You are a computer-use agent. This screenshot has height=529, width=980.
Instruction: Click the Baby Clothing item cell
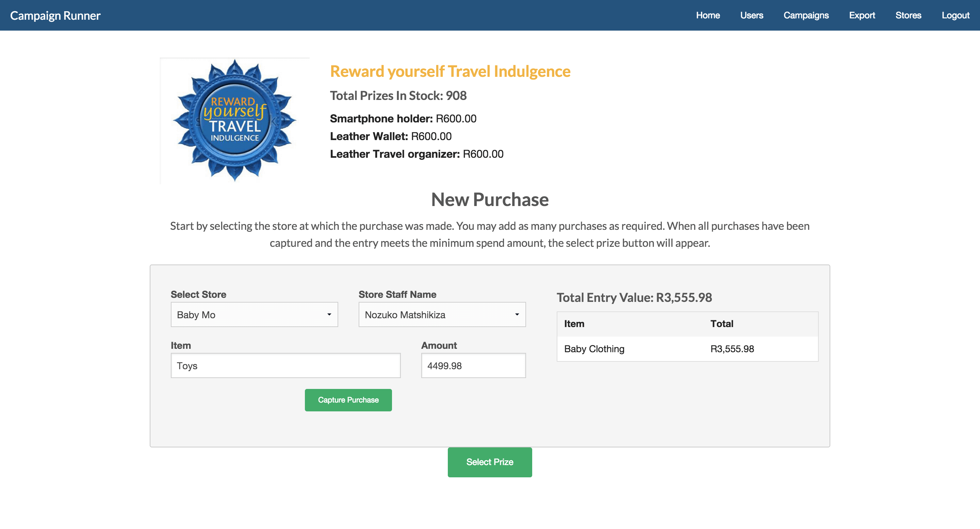[594, 349]
